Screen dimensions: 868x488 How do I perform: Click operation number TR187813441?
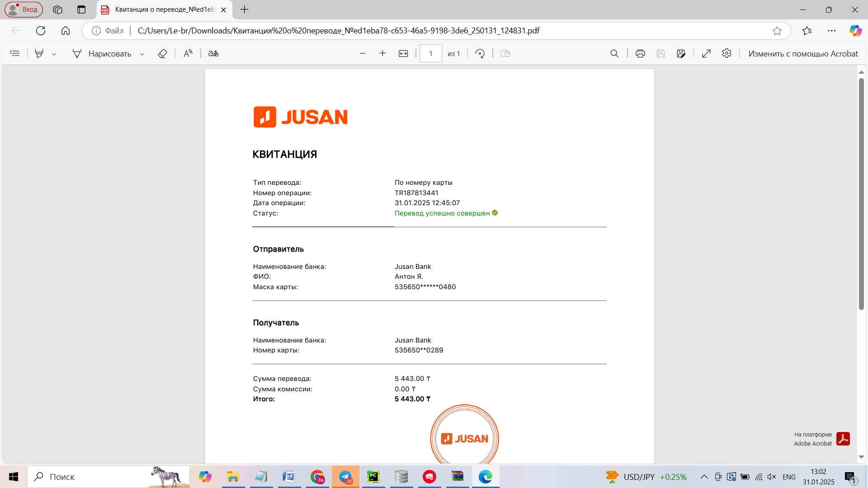(416, 193)
